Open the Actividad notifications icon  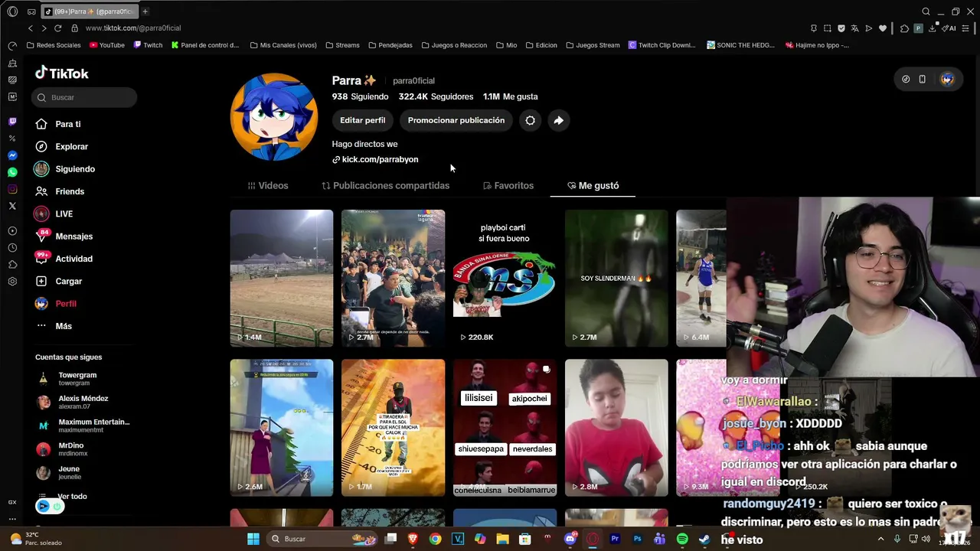(41, 259)
